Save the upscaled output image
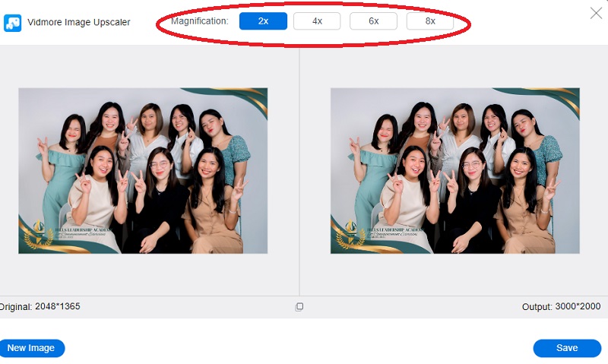 567,348
